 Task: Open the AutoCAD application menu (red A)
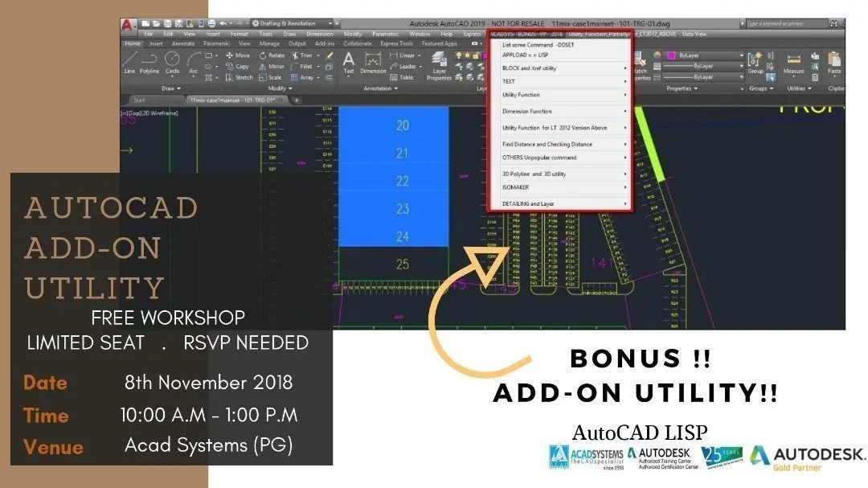(127, 26)
